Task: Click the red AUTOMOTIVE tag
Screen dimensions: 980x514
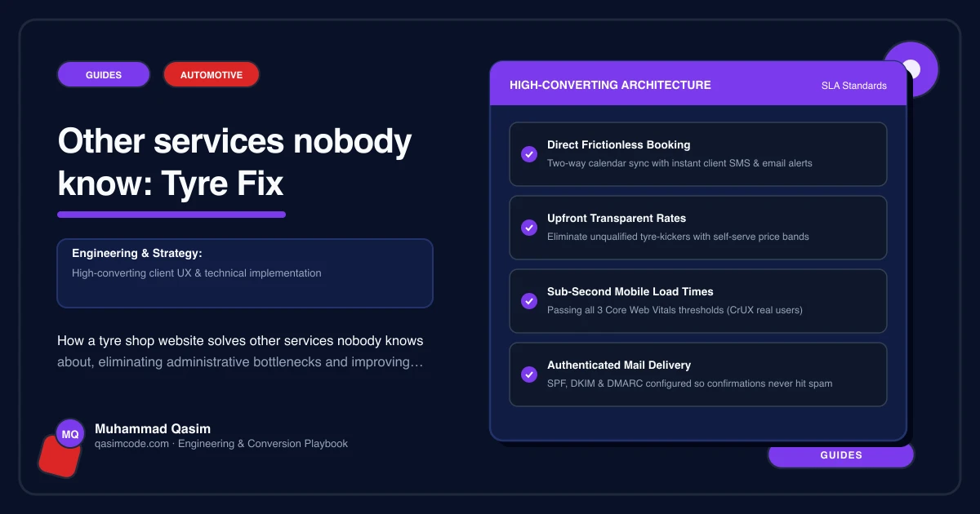Action: [212, 74]
